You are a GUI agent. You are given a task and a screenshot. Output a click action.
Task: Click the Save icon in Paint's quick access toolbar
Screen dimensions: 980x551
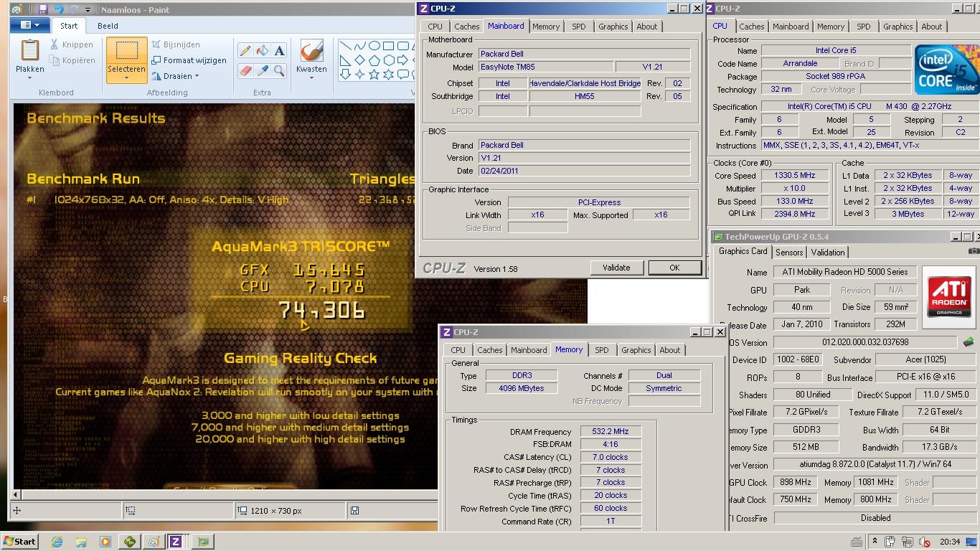tap(43, 9)
